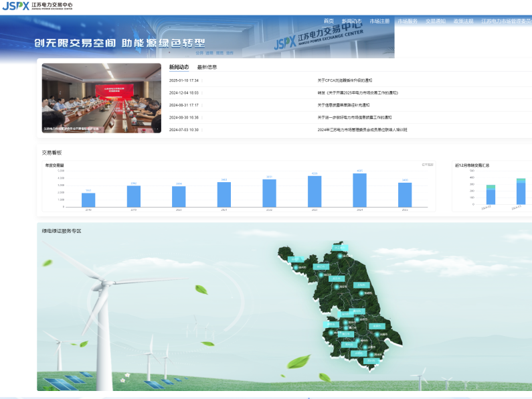Image resolution: width=532 pixels, height=399 pixels.
Task: Open the 首页 navigation item
Action: (329, 21)
